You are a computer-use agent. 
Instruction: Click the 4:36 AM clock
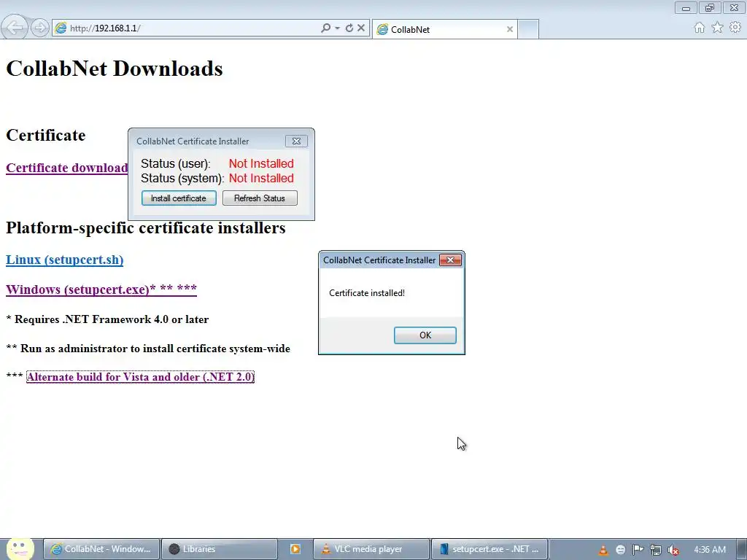click(710, 550)
